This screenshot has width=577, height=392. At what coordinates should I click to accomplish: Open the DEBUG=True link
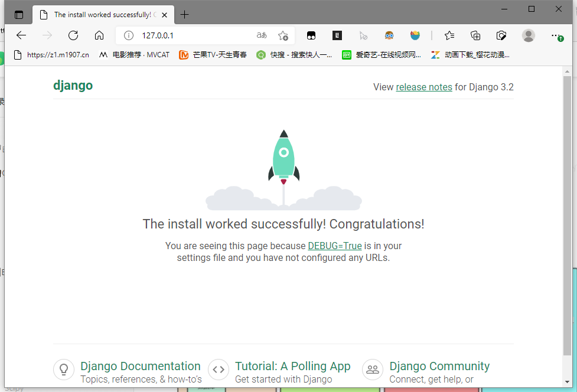335,246
